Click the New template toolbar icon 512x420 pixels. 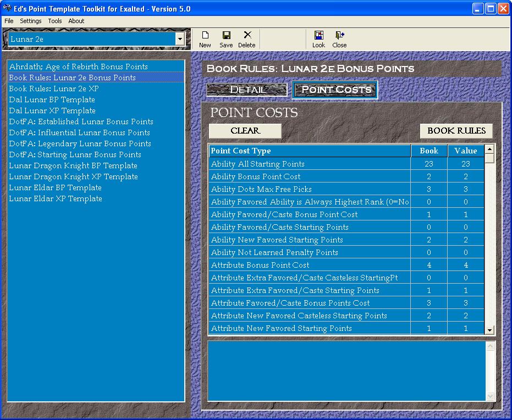point(205,36)
